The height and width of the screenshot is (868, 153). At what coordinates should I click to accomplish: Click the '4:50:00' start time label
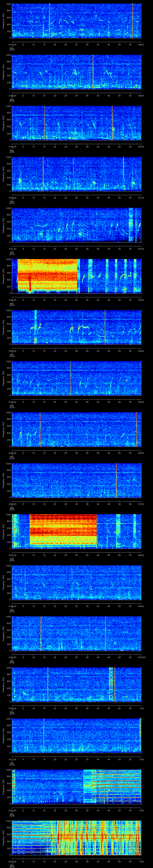point(12,198)
